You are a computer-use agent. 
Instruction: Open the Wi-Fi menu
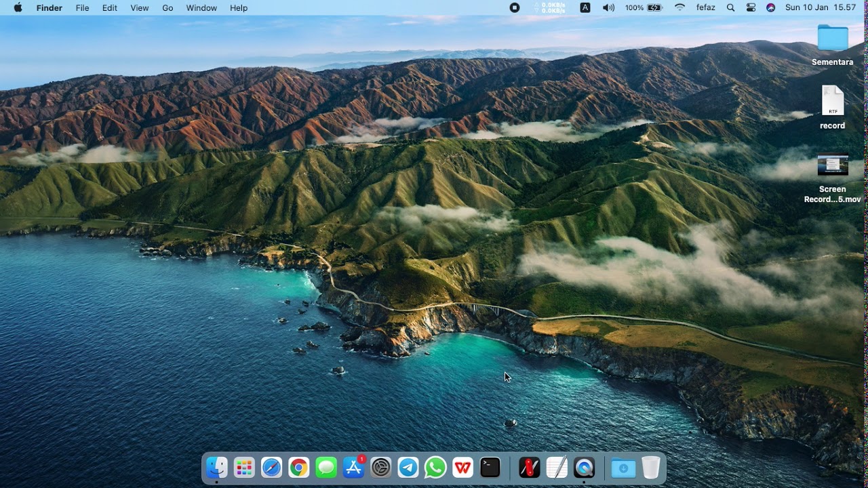tap(679, 7)
